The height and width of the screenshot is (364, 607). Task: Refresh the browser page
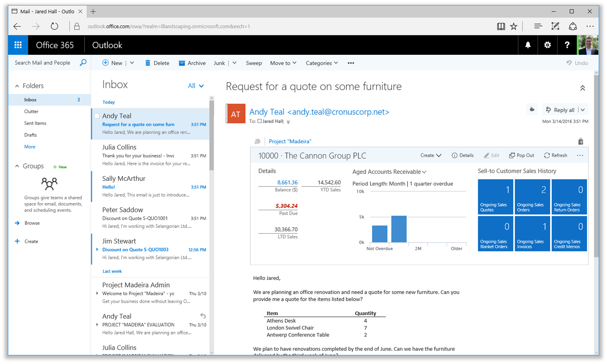click(x=54, y=26)
